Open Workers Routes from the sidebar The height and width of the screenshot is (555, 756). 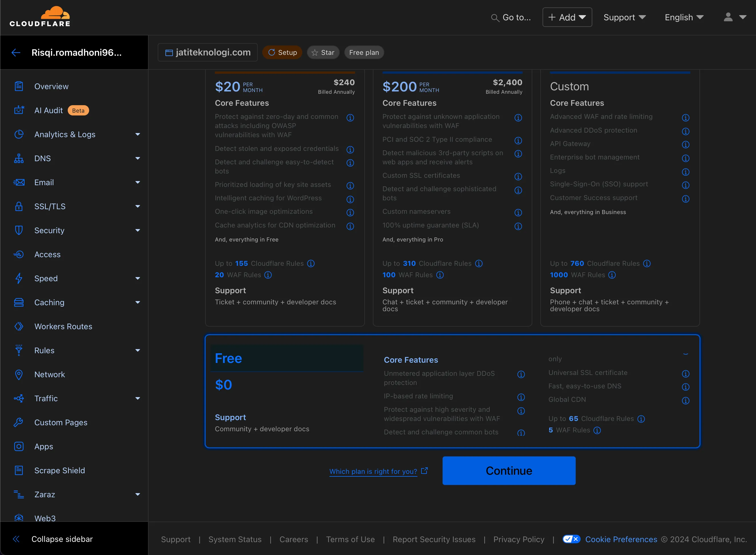pos(63,326)
